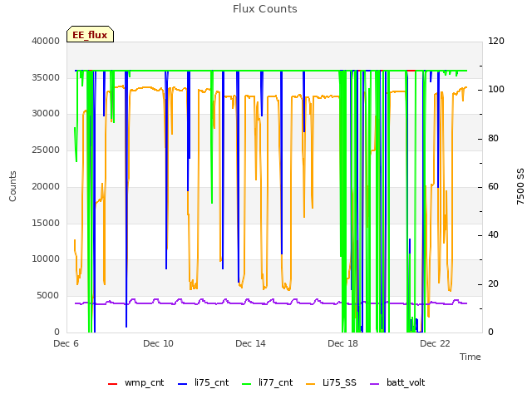This screenshot has width=532, height=399.
Task: Click the 5000 left axis value
Action: tap(48, 295)
